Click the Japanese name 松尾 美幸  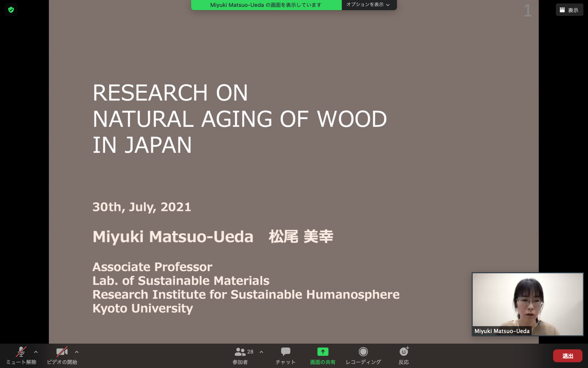[301, 236]
